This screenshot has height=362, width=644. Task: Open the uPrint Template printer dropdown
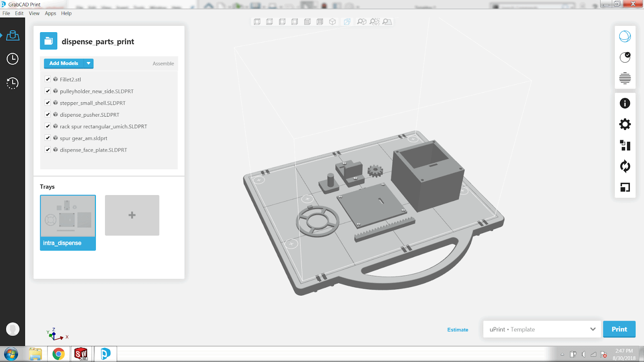tap(542, 329)
